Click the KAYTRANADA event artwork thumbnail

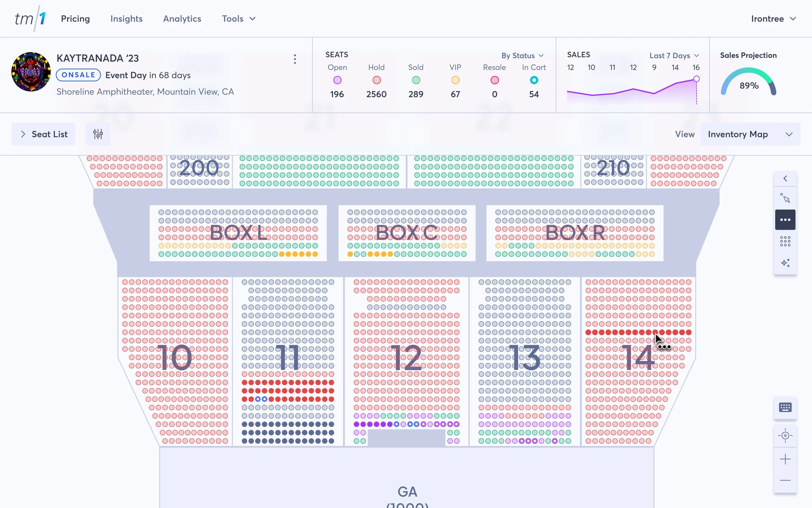[31, 72]
